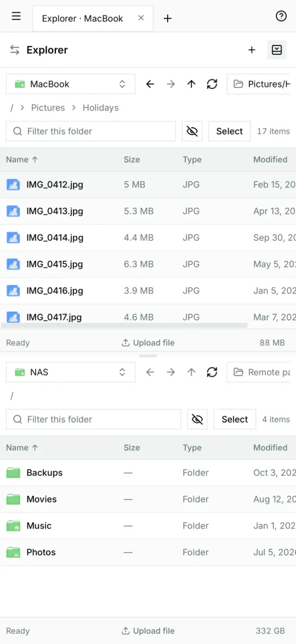The width and height of the screenshot is (296, 644).
Task: Sort MacBook pane by Size column
Action: point(132,160)
